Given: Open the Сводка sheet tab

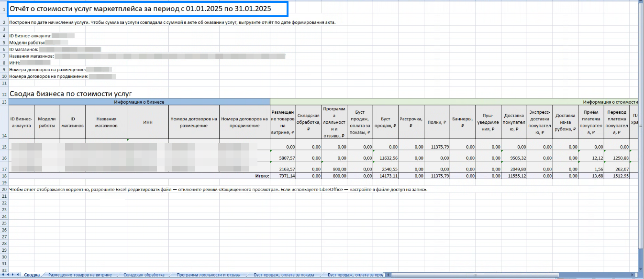Looking at the screenshot, I should click(x=32, y=275).
